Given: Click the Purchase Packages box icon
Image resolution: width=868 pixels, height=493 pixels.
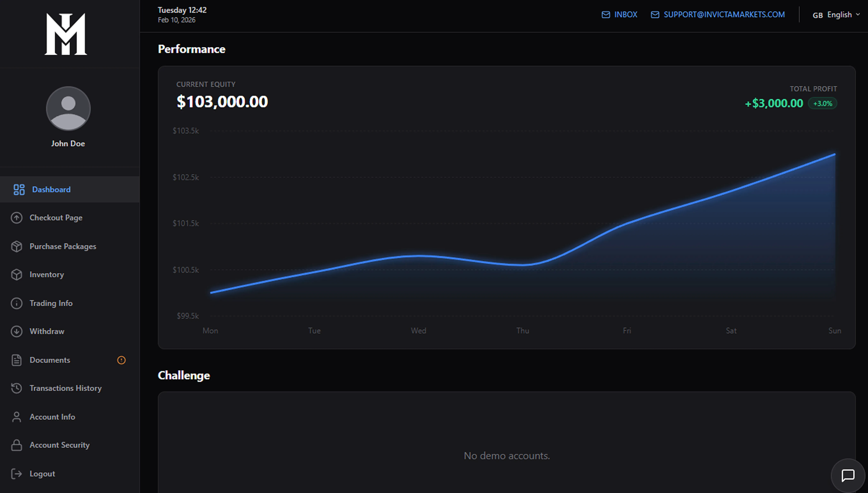Looking at the screenshot, I should [x=17, y=246].
